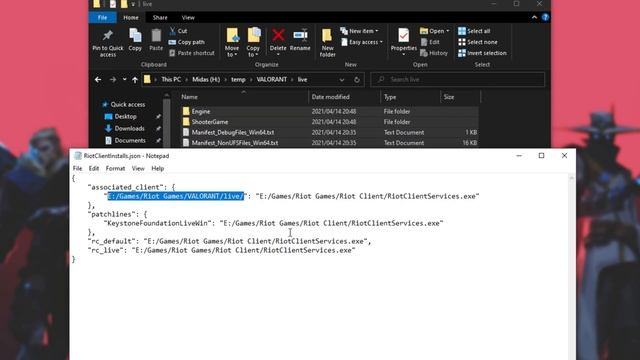640x360 pixels.
Task: Expand address bar history dropdown
Action: pos(342,80)
